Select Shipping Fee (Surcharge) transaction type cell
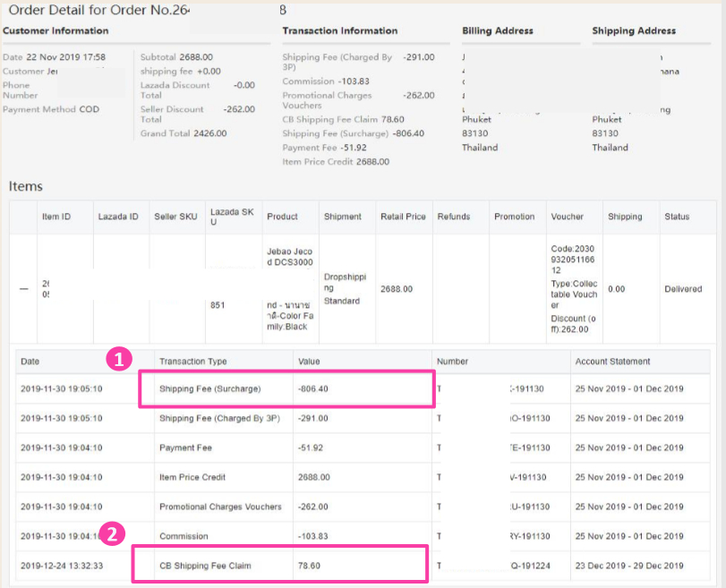The image size is (726, 588). coord(209,389)
